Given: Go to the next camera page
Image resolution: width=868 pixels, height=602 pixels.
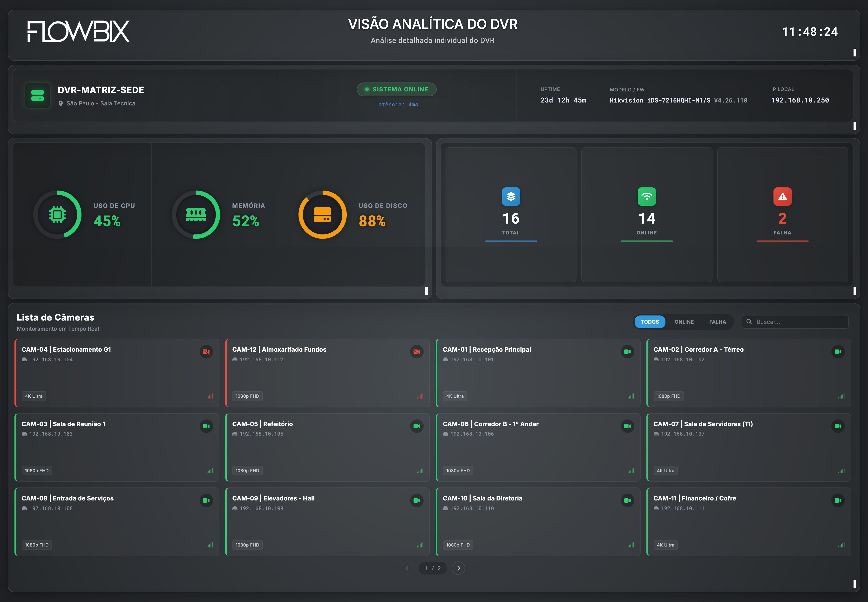Looking at the screenshot, I should 458,568.
